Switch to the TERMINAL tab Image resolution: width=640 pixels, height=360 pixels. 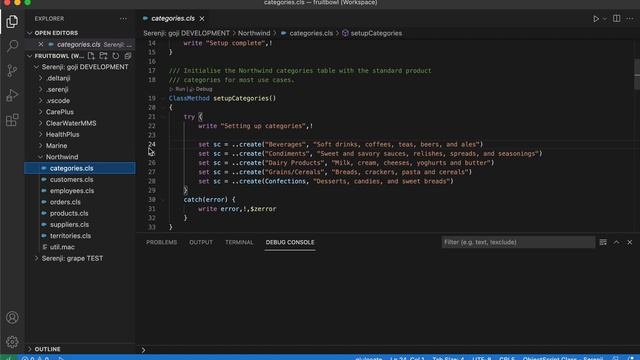pos(239,242)
